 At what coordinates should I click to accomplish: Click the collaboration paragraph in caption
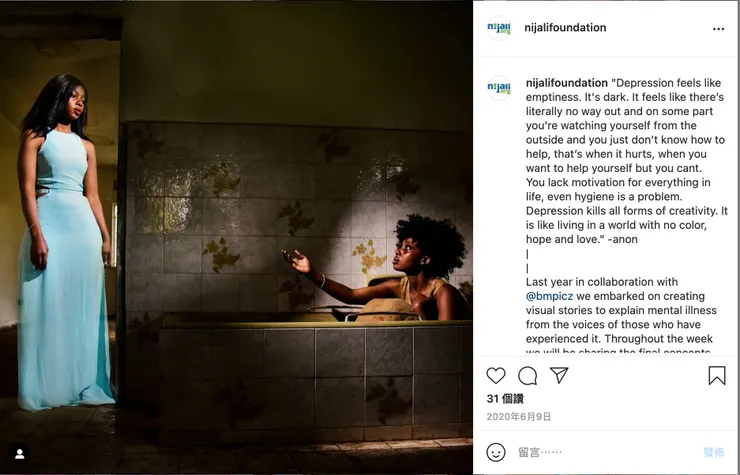(x=621, y=316)
